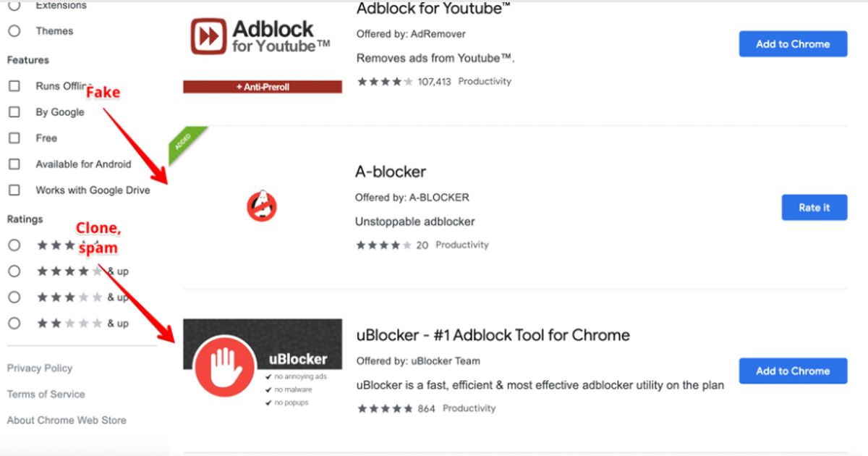Check Works with Google Drive filter
The width and height of the screenshot is (868, 456).
14,190
